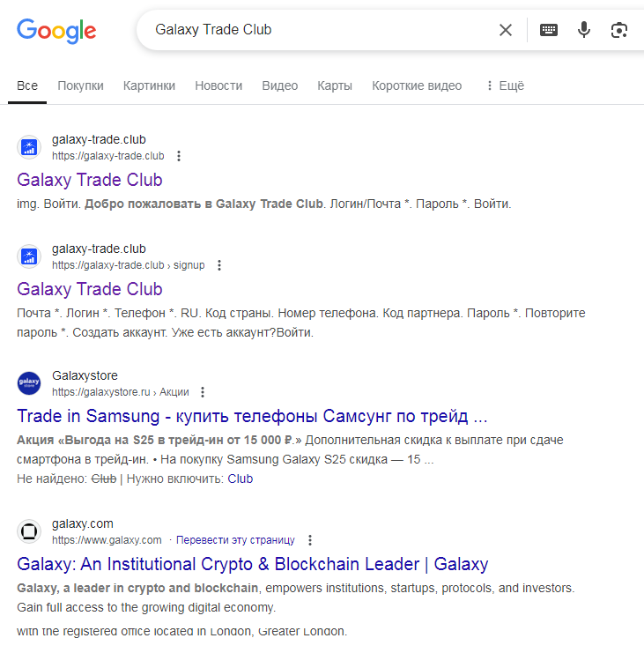Click the Google logo
Viewport: 644px width, 653px height.
tap(56, 31)
